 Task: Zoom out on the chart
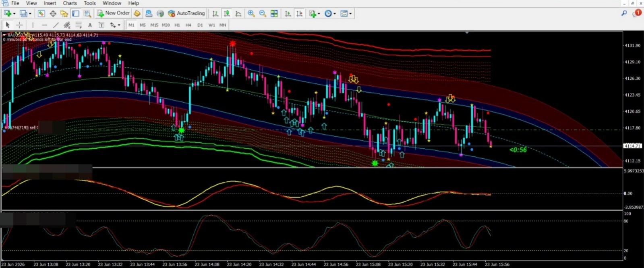[263, 13]
